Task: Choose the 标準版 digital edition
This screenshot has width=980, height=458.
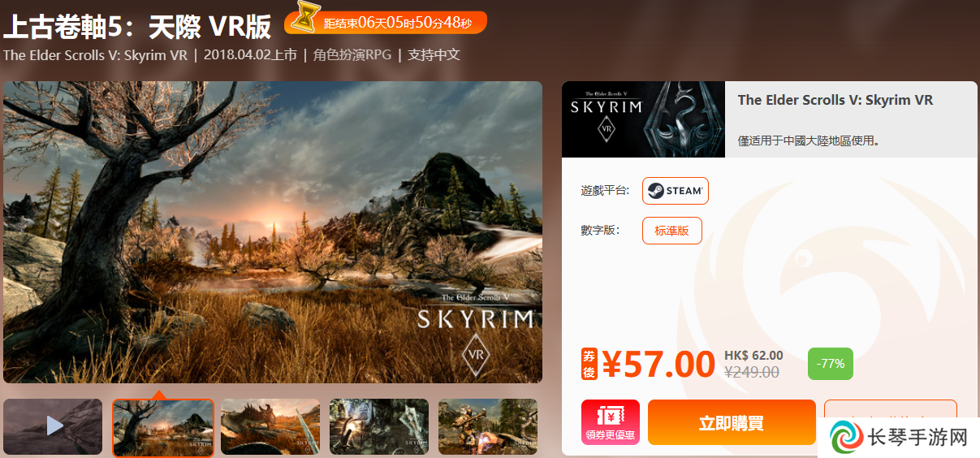Action: [x=672, y=231]
